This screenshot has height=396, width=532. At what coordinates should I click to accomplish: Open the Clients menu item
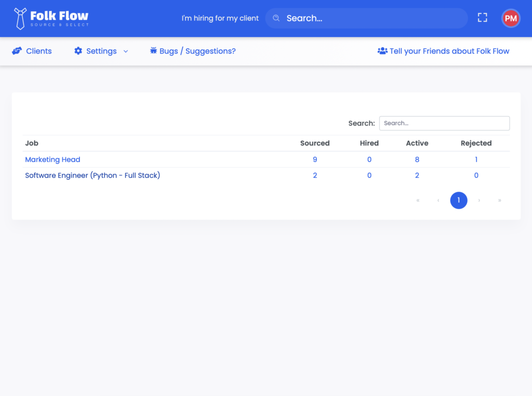point(32,51)
